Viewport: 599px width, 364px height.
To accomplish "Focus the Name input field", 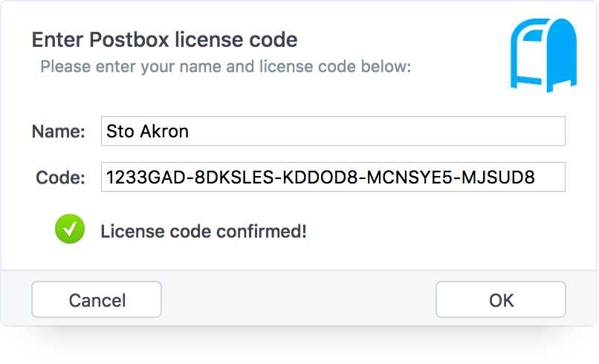I will 333,131.
